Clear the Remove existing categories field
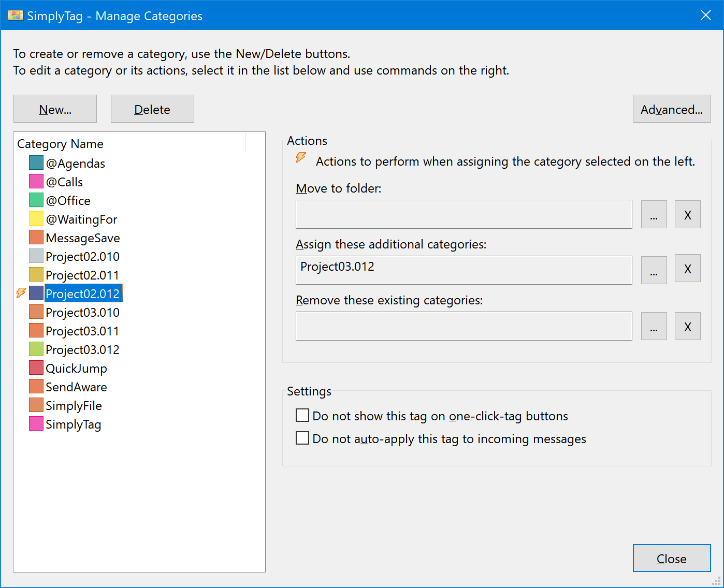The image size is (724, 588). pyautogui.click(x=688, y=326)
